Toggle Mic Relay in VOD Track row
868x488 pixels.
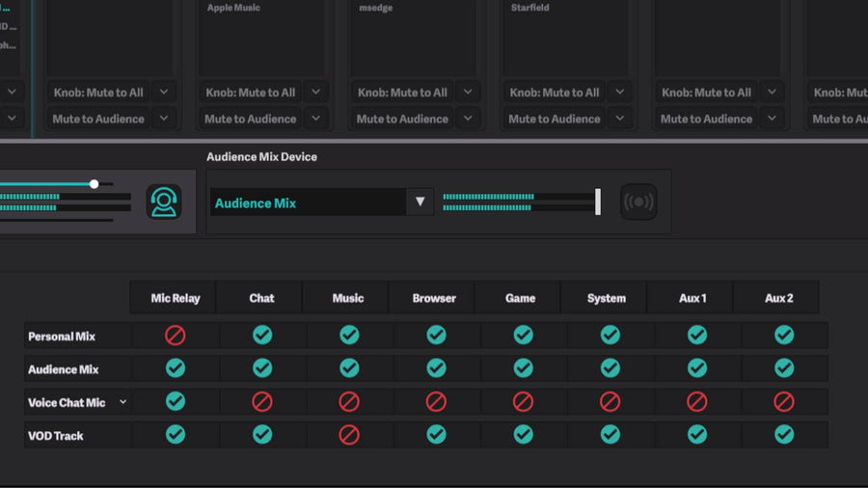coord(175,435)
